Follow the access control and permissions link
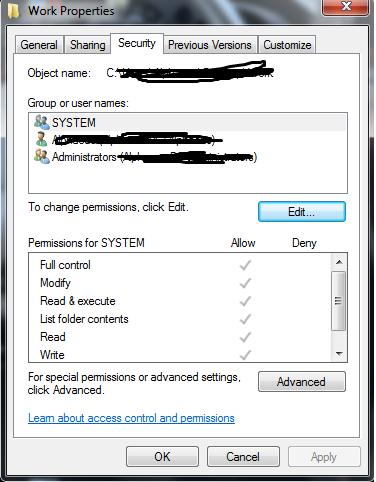This screenshot has height=482, width=376. tap(131, 418)
